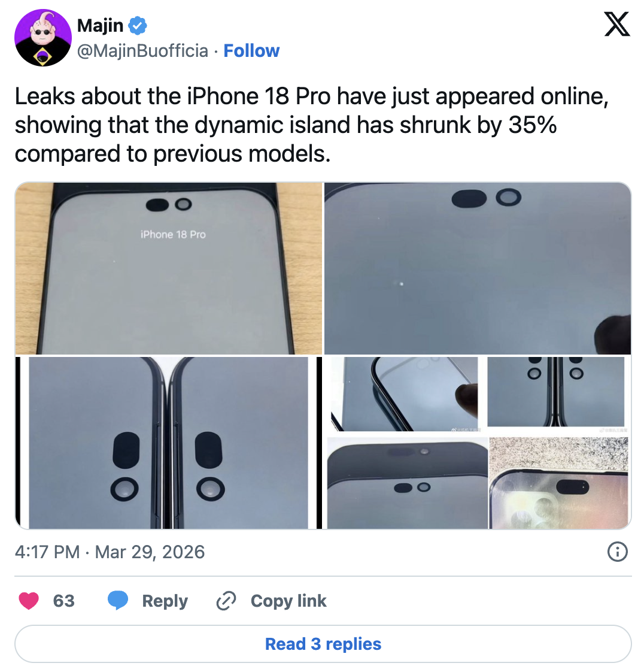The height and width of the screenshot is (672, 644).
Task: Click the blue verified badge
Action: click(138, 26)
